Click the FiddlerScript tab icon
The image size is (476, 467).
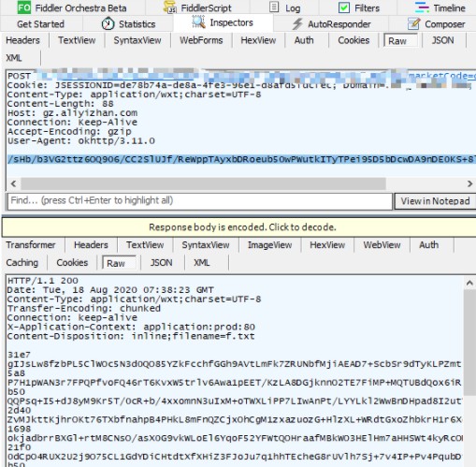click(170, 7)
